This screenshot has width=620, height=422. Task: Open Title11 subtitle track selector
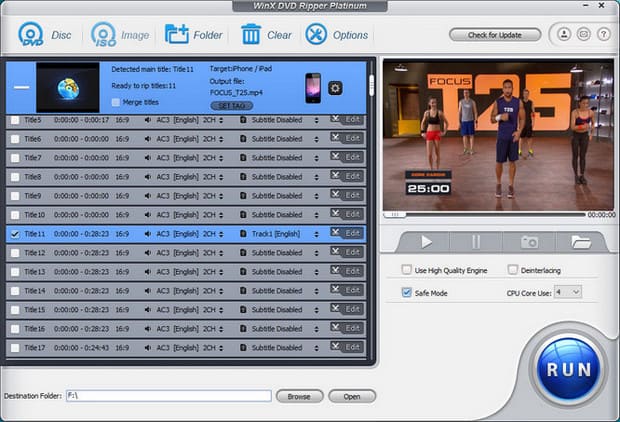(316, 234)
